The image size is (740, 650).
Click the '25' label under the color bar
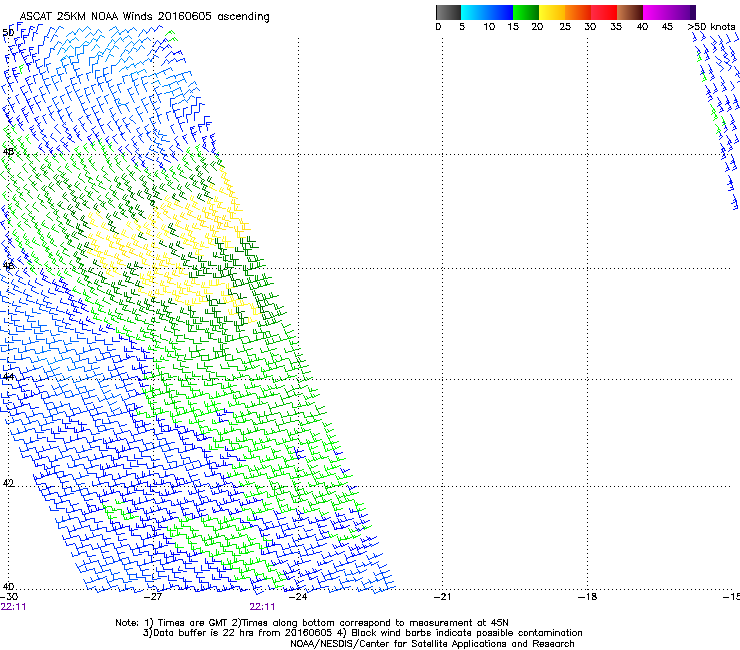tap(565, 27)
